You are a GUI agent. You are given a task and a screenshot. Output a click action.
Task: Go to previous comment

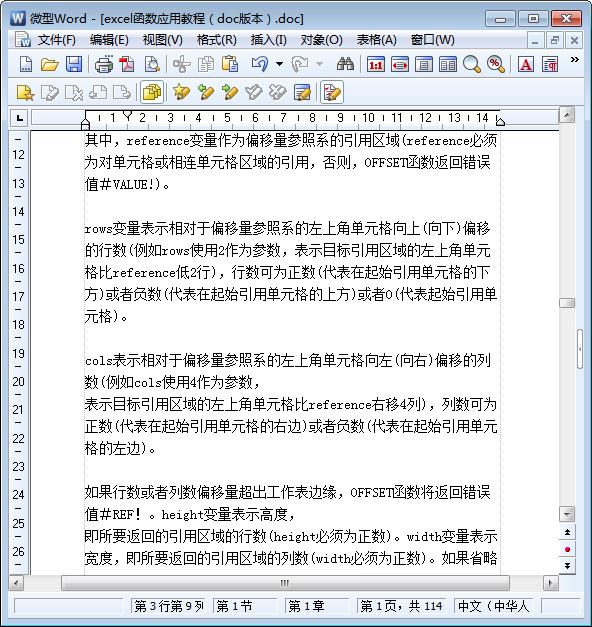tap(98, 93)
